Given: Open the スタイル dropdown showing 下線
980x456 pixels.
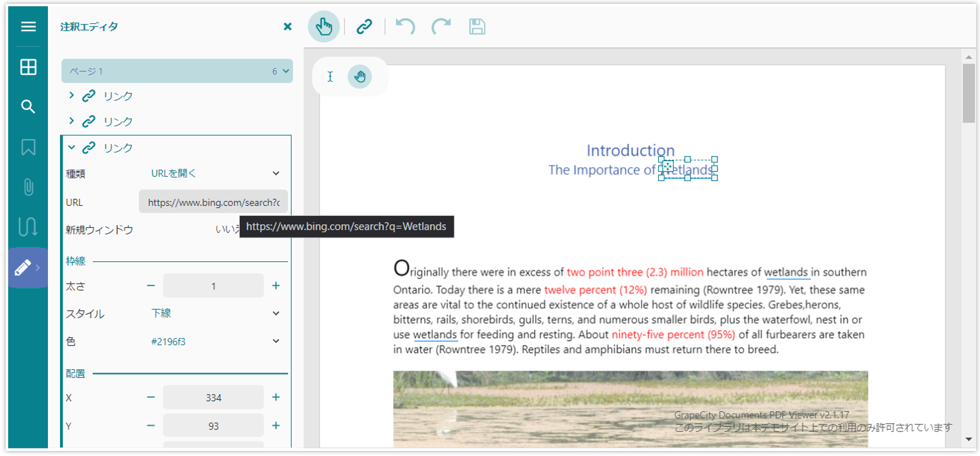Looking at the screenshot, I should (215, 313).
